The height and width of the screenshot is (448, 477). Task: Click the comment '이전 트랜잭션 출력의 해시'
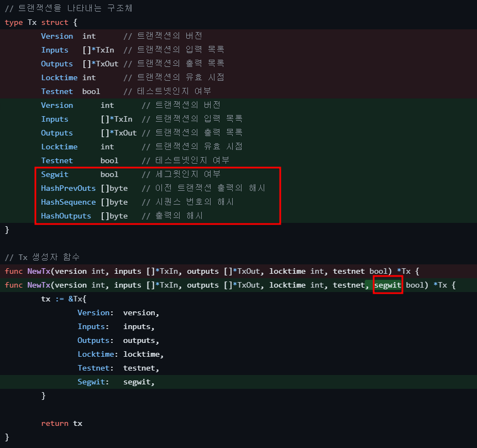pyautogui.click(x=210, y=188)
